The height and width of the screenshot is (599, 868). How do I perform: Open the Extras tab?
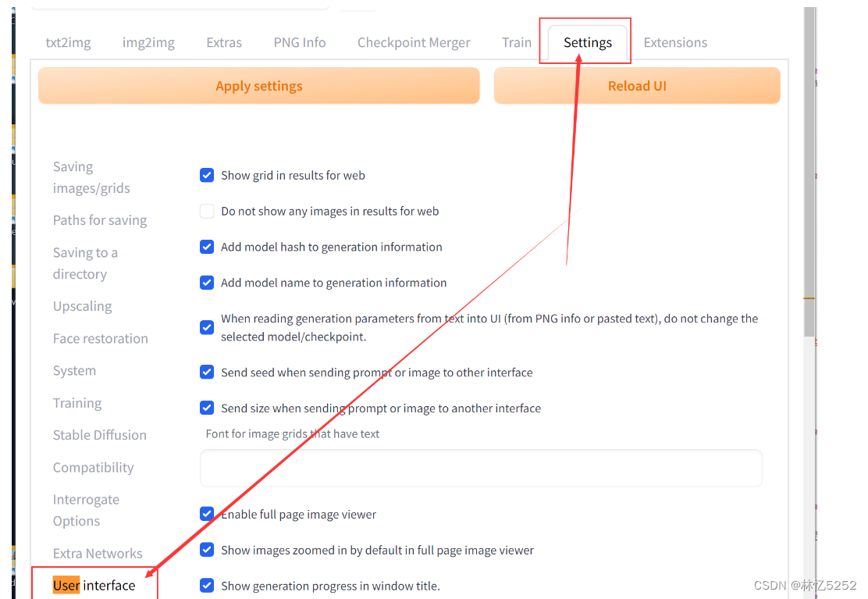224,43
